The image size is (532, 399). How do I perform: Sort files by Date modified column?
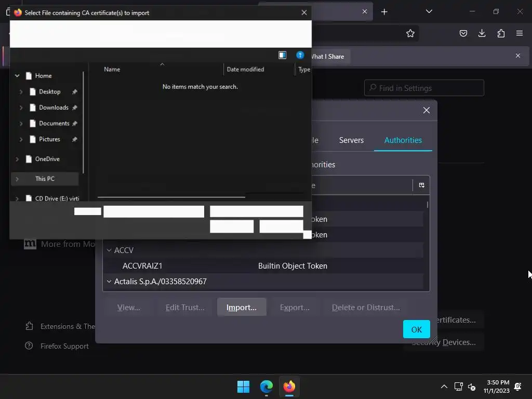pos(245,69)
